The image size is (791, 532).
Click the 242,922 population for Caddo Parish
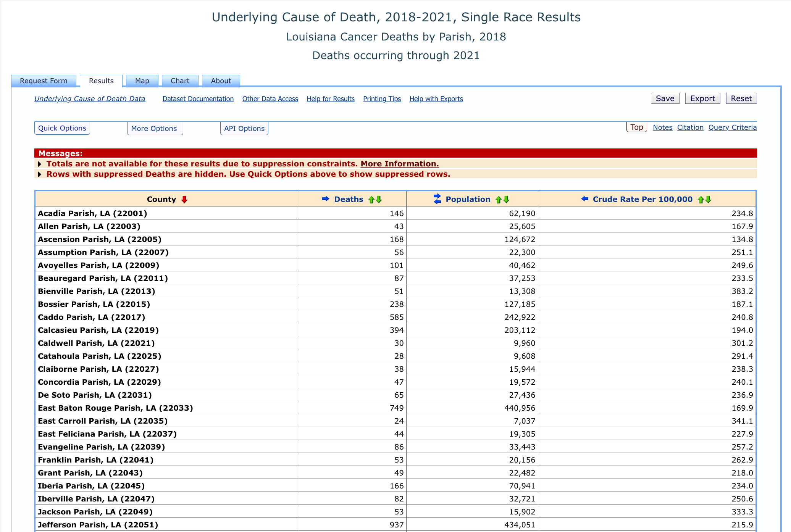520,317
